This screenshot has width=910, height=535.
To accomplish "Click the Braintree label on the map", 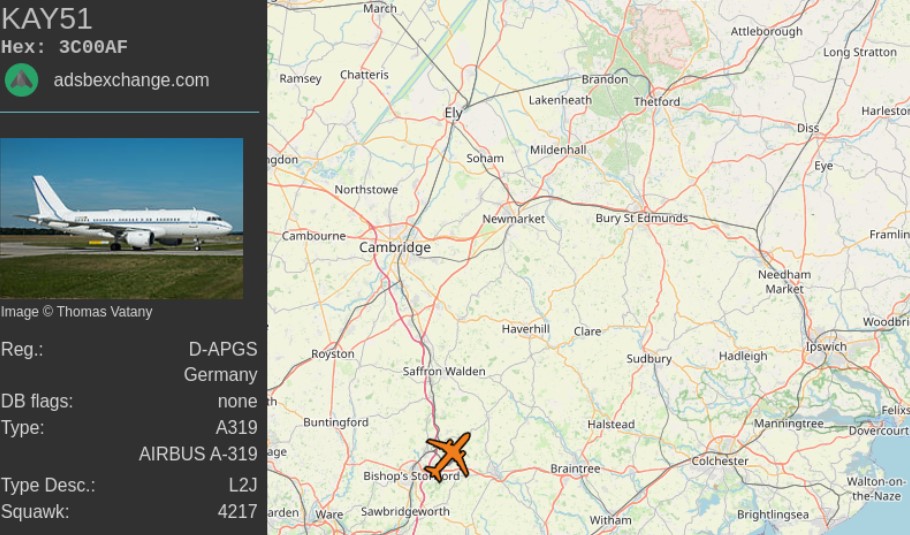I will coord(575,469).
